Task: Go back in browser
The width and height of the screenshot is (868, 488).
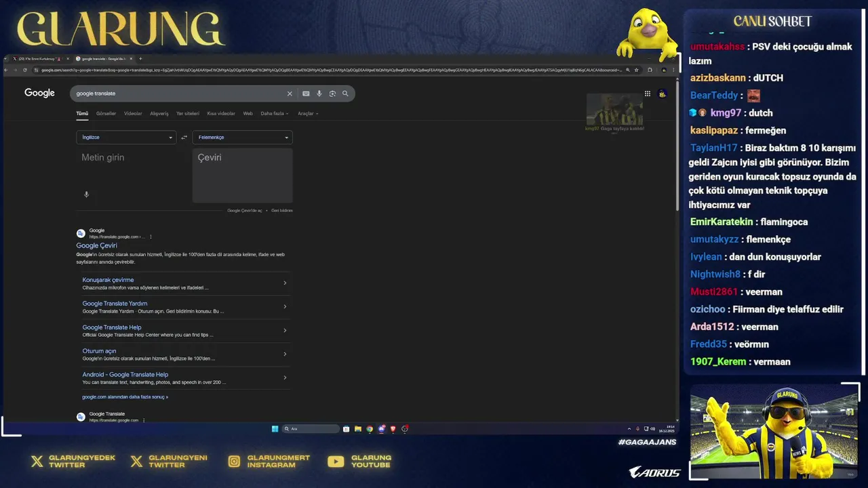Action: pyautogui.click(x=7, y=70)
